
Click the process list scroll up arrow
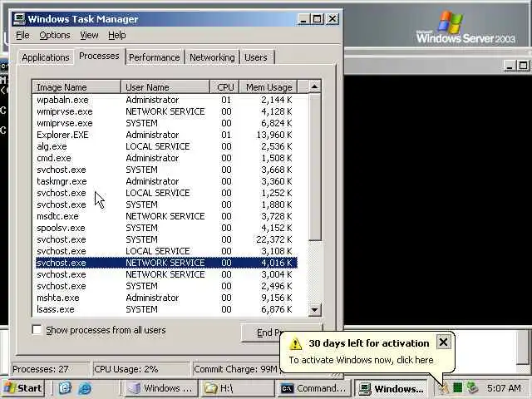[x=314, y=86]
